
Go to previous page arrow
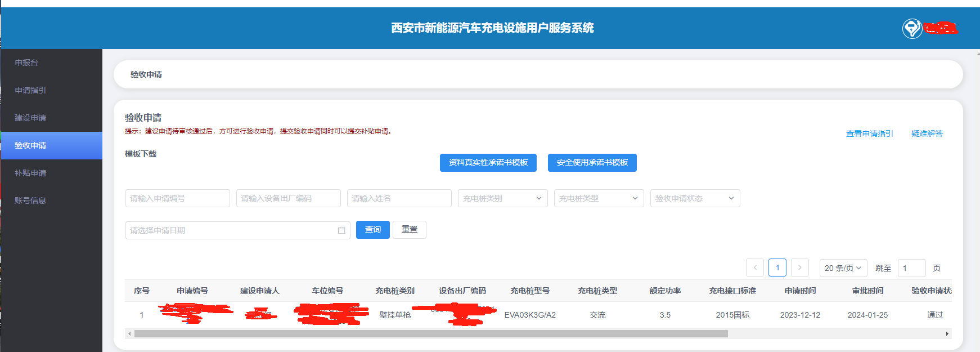pos(755,268)
